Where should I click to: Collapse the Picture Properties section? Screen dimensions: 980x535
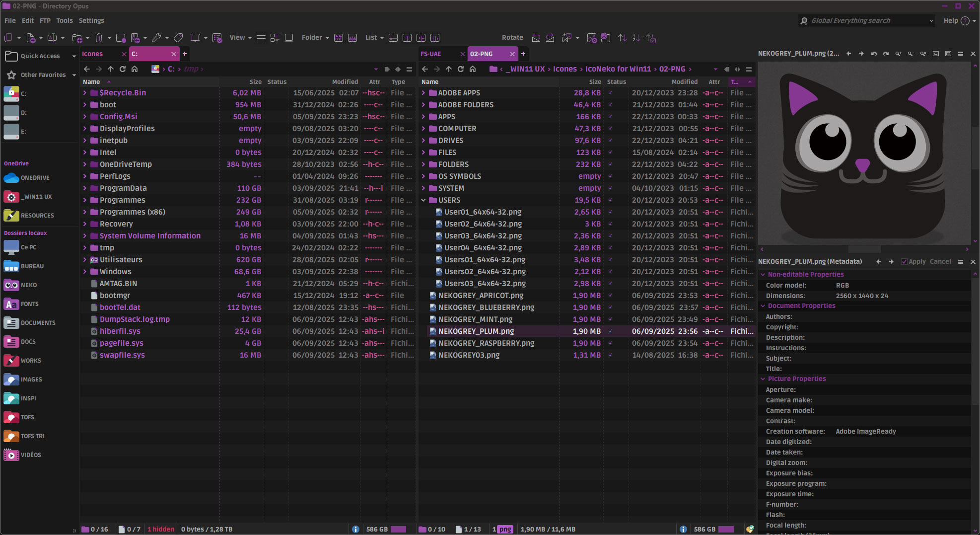[x=763, y=379]
